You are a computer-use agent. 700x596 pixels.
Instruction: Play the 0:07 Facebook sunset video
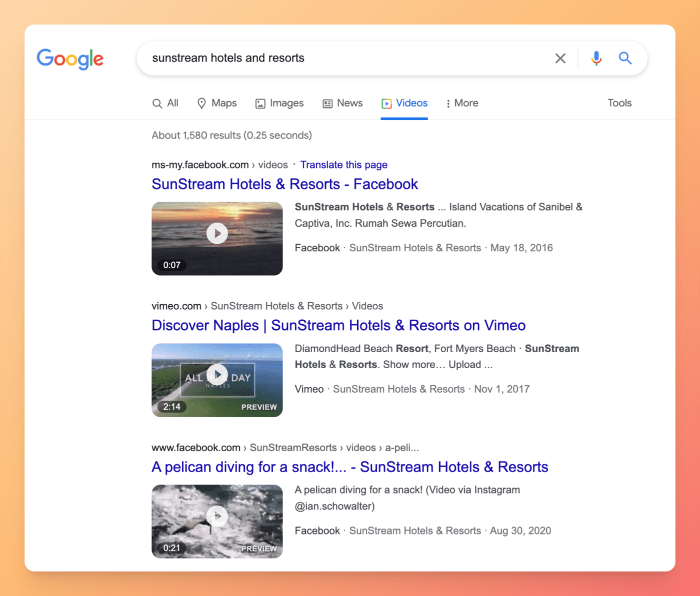click(217, 233)
